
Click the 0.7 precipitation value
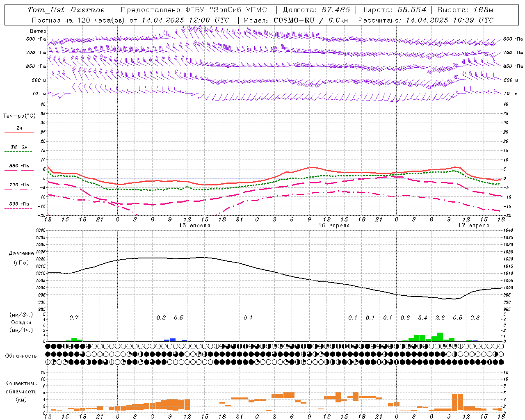pyautogui.click(x=74, y=317)
